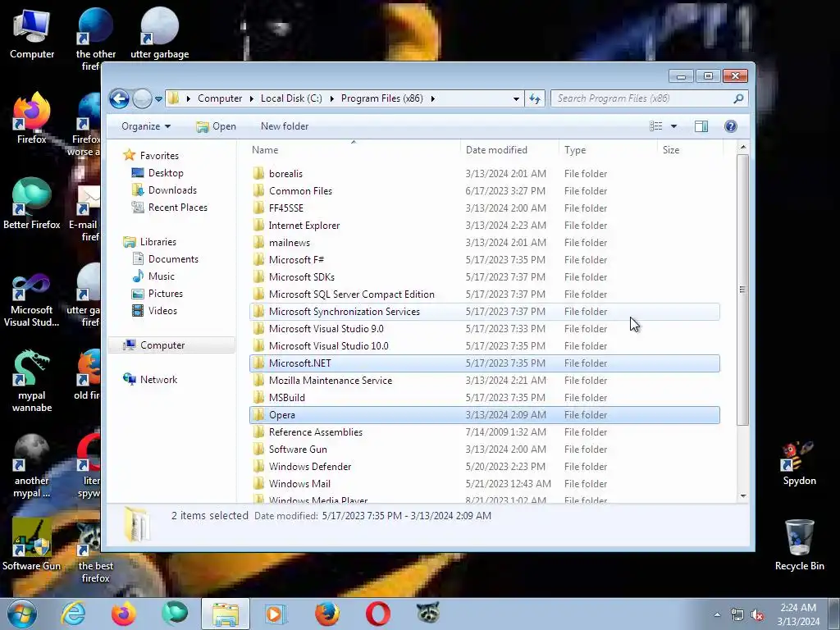The image size is (840, 630).
Task: Click the vertical scrollbar thumb
Action: (x=742, y=290)
